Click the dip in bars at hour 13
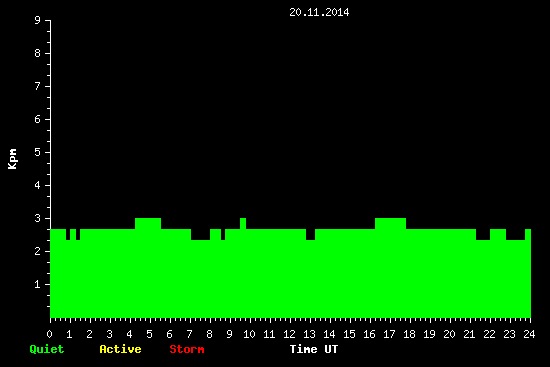The image size is (550, 367). 310,235
